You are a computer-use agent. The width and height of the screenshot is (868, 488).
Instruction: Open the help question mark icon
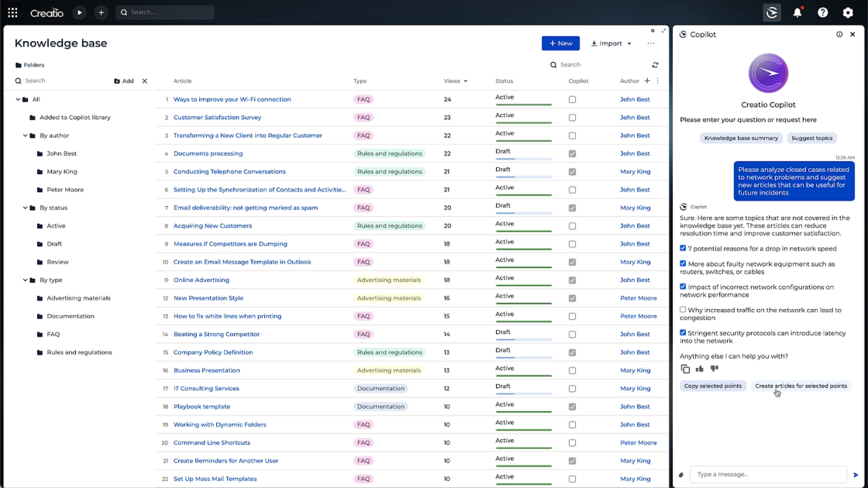pyautogui.click(x=823, y=12)
